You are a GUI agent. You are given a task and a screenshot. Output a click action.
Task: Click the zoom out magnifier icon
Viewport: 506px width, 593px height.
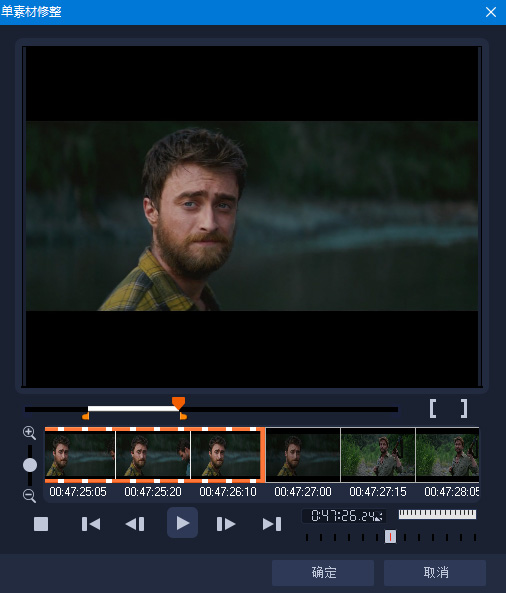(29, 495)
